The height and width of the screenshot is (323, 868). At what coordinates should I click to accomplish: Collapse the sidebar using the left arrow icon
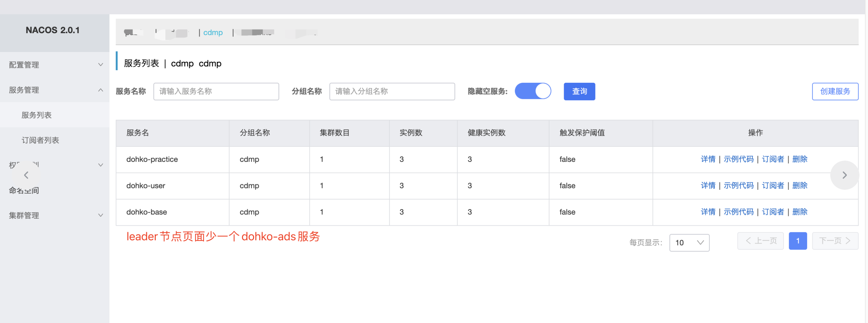pyautogui.click(x=26, y=175)
